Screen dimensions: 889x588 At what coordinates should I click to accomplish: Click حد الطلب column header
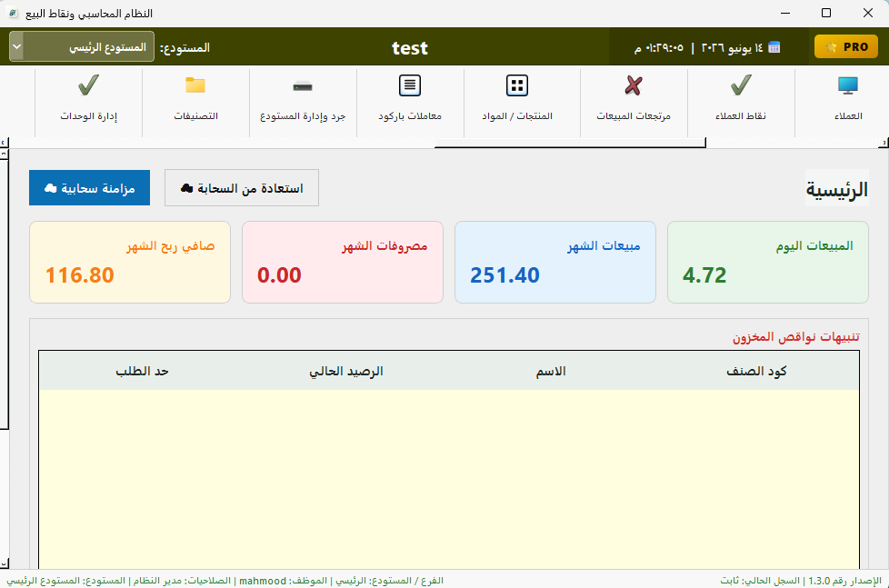click(142, 371)
